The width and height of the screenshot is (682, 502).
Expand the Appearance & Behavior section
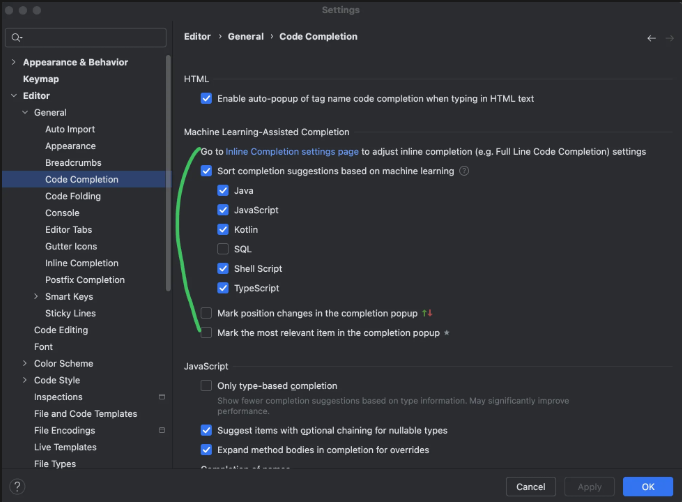coord(13,62)
